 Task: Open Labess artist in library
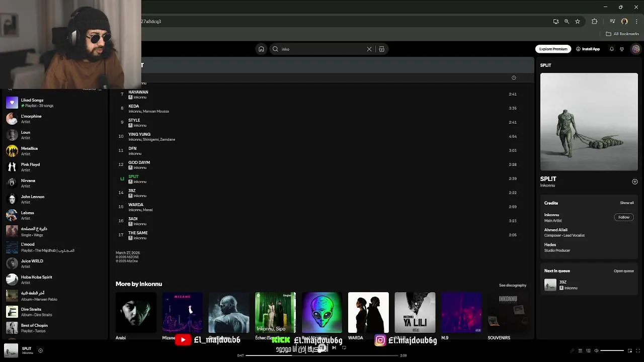[x=55, y=215]
